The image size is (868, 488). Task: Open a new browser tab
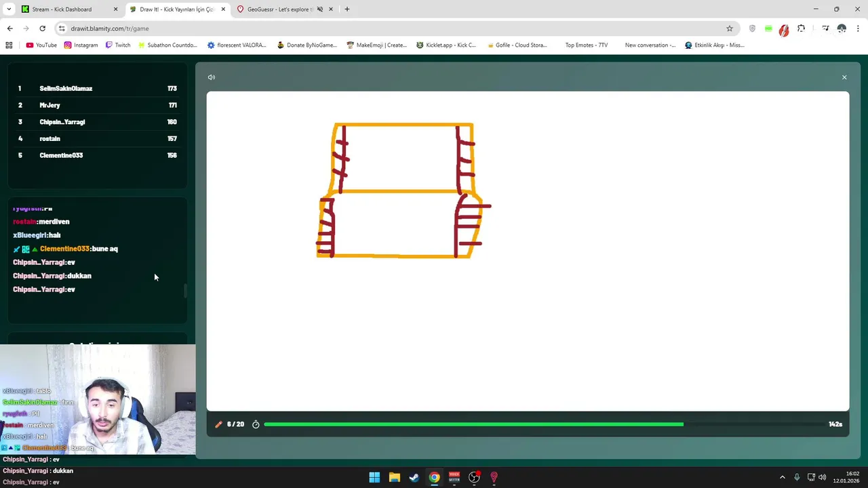(x=347, y=9)
